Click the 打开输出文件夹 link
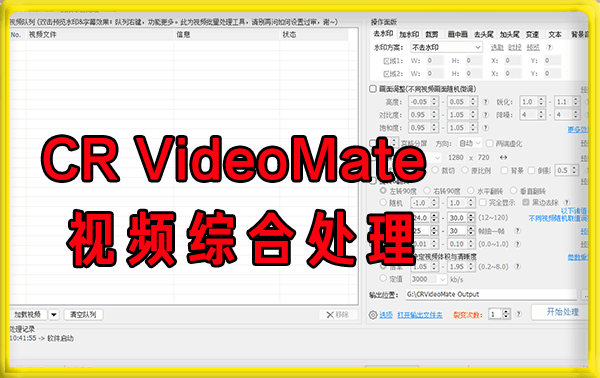This screenshot has width=600, height=378. pyautogui.click(x=420, y=315)
